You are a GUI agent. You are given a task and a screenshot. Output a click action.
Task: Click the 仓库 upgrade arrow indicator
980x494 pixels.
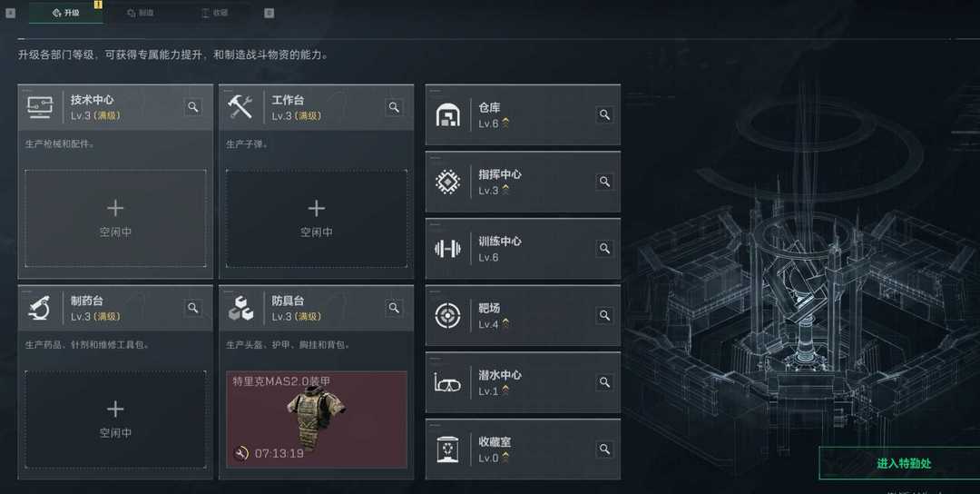[x=505, y=123]
